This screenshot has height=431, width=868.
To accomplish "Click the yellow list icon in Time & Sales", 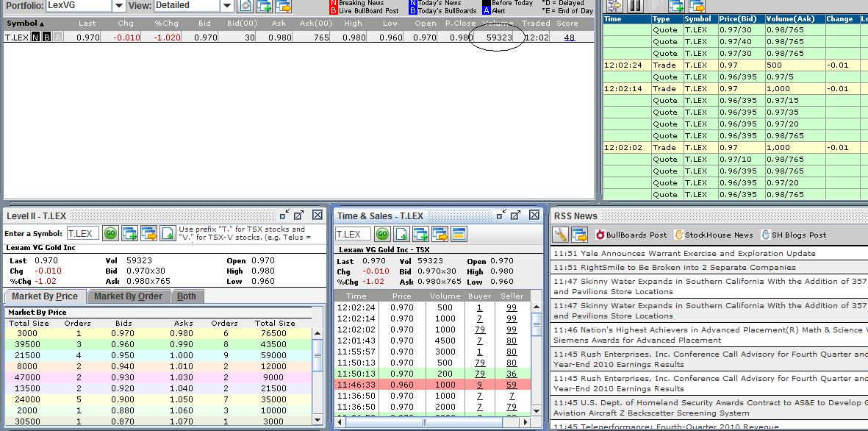I will tap(459, 234).
